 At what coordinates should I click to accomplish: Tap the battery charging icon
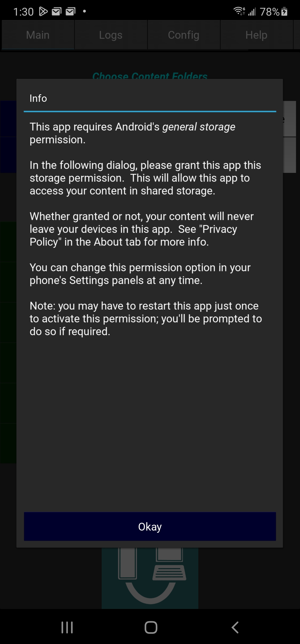tap(284, 11)
